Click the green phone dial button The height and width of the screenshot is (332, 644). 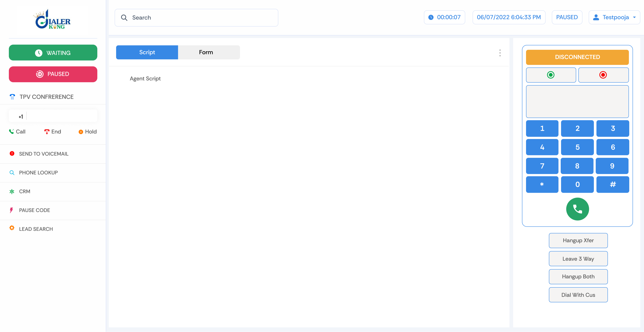point(577,209)
